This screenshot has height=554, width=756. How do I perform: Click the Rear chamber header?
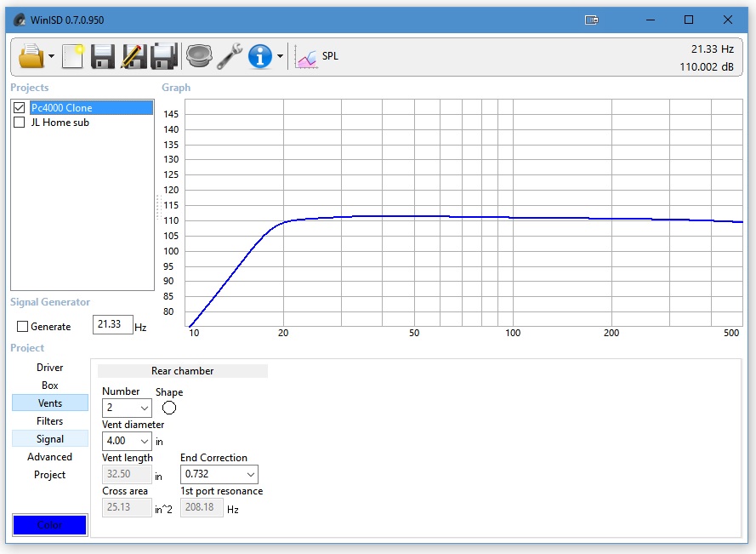pyautogui.click(x=183, y=371)
